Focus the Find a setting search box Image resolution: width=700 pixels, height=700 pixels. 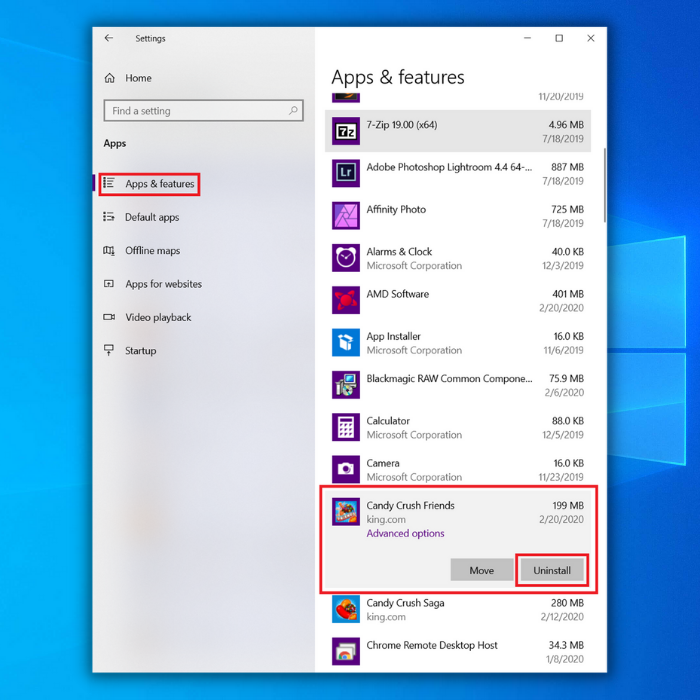[204, 111]
